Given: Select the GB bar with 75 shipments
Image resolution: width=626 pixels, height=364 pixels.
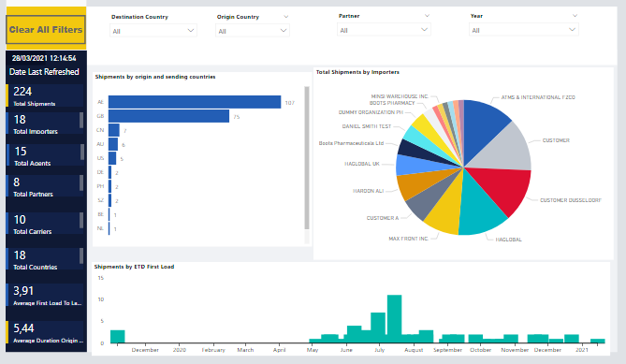Looking at the screenshot, I should coord(168,116).
